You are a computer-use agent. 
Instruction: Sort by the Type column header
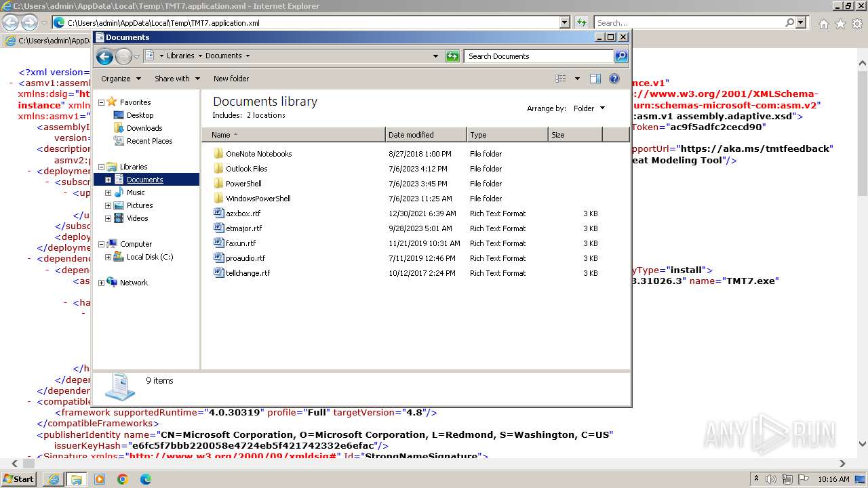click(507, 135)
